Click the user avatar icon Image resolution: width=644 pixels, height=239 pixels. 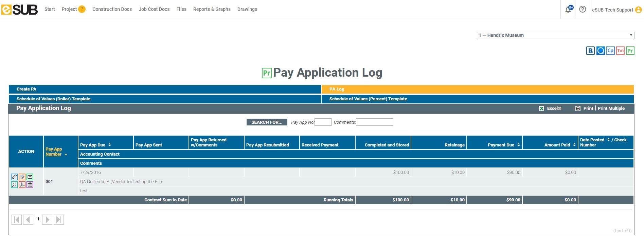coord(638,10)
